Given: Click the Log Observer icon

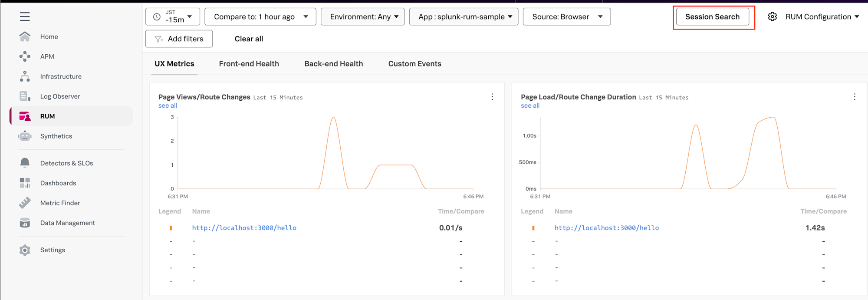Looking at the screenshot, I should [x=25, y=96].
